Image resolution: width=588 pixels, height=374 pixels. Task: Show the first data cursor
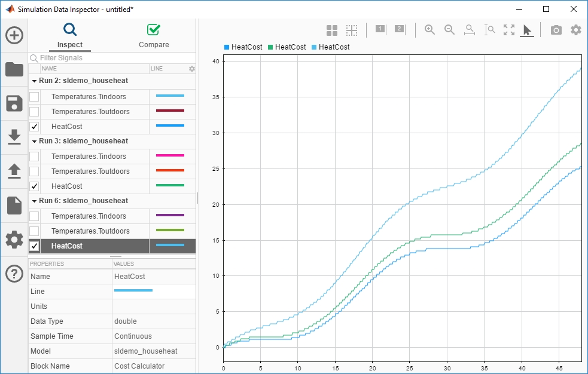pos(380,29)
